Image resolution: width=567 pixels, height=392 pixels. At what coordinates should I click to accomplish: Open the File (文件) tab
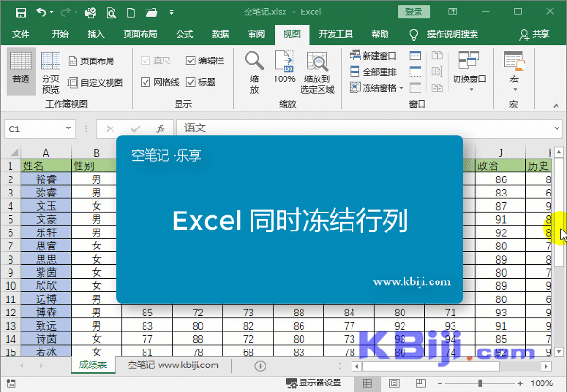[21, 34]
